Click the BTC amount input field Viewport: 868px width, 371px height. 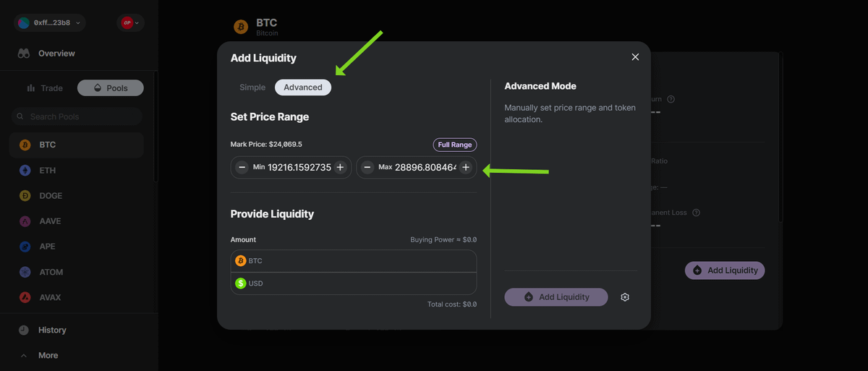coord(362,261)
